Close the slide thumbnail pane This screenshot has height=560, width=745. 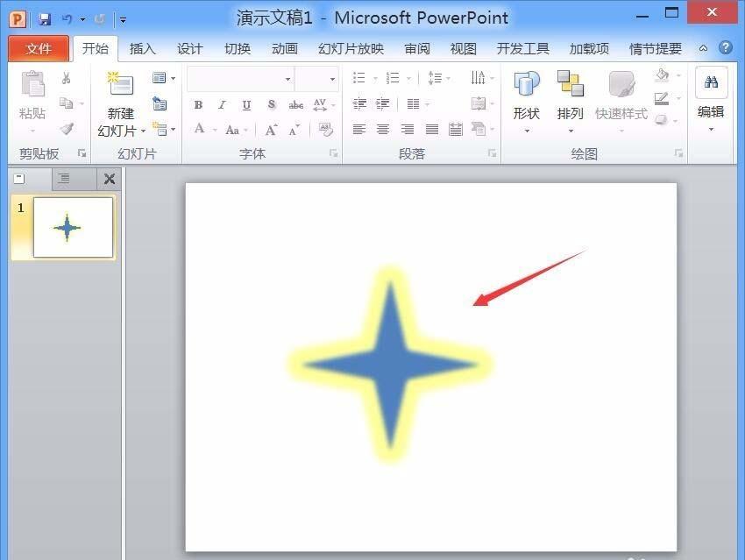click(110, 179)
